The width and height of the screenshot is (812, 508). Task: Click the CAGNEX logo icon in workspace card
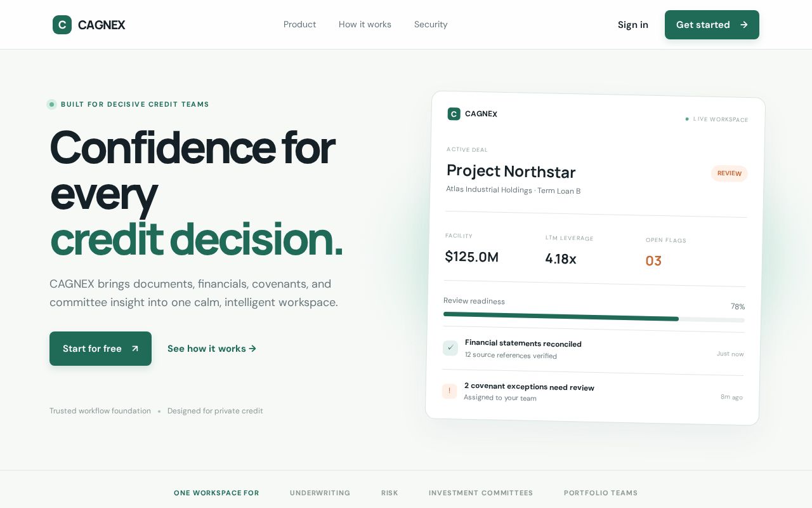click(x=454, y=114)
